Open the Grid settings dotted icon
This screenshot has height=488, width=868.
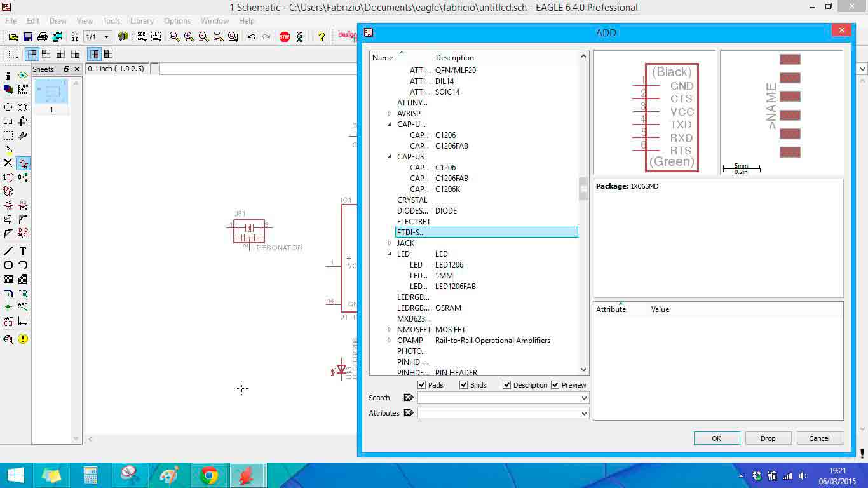[13, 54]
